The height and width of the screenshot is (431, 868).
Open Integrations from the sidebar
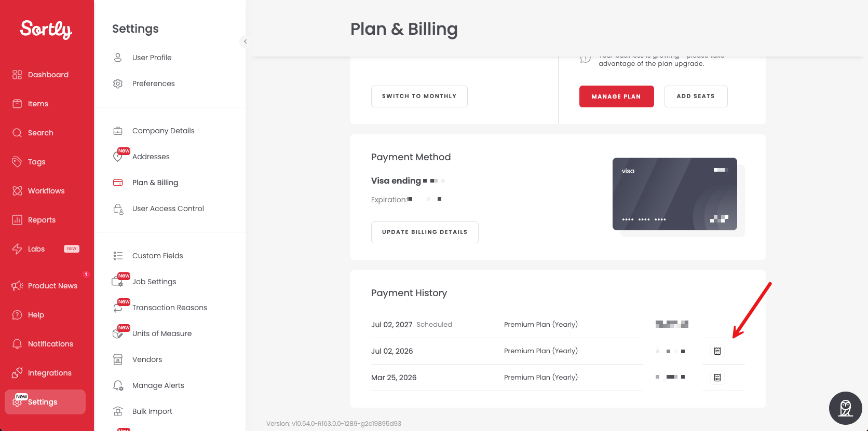[x=42, y=373]
